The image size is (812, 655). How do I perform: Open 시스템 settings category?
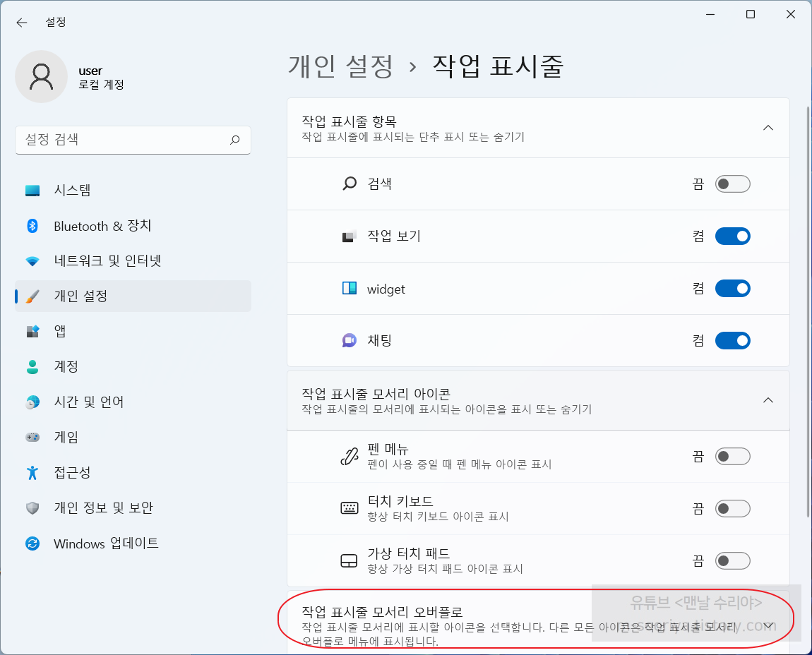click(133, 191)
